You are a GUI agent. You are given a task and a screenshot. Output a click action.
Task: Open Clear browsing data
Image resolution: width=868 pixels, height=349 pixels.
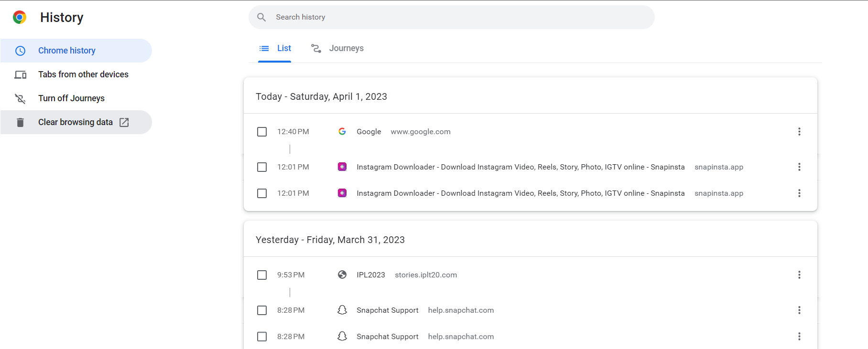76,122
